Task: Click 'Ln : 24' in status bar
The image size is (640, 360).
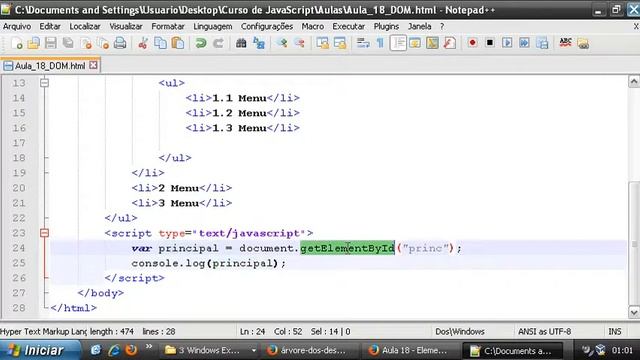Action: click(252, 331)
